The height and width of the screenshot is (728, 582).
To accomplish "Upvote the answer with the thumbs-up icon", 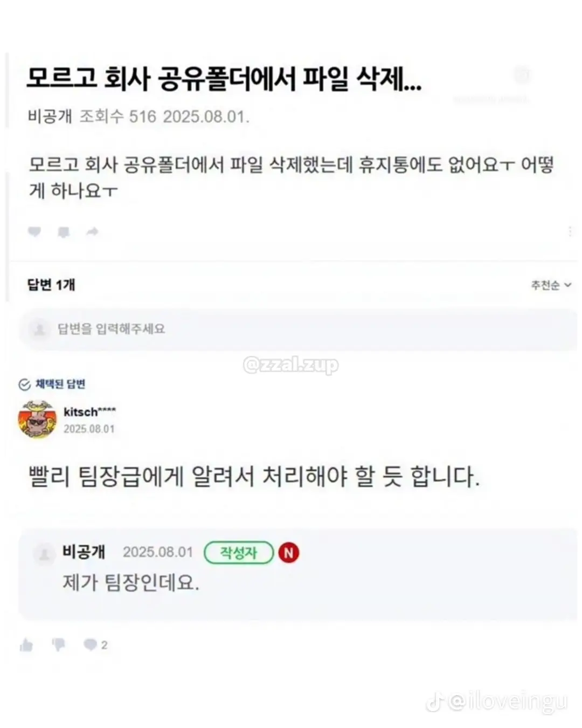I will (26, 645).
